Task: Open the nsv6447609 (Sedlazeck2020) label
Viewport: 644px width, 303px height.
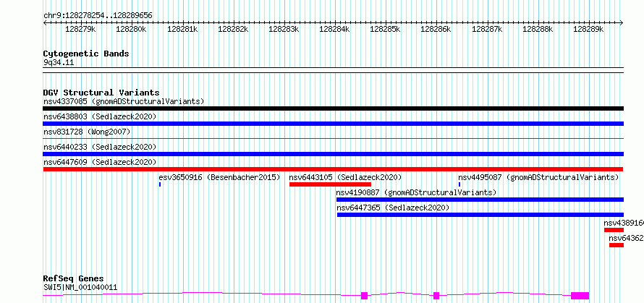Action: click(100, 162)
